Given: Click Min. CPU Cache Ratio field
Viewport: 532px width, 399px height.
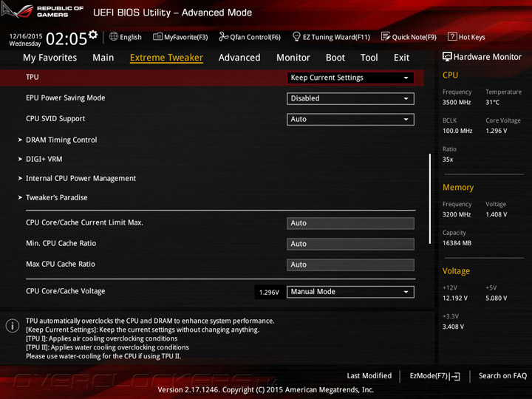Looking at the screenshot, I should (x=350, y=244).
